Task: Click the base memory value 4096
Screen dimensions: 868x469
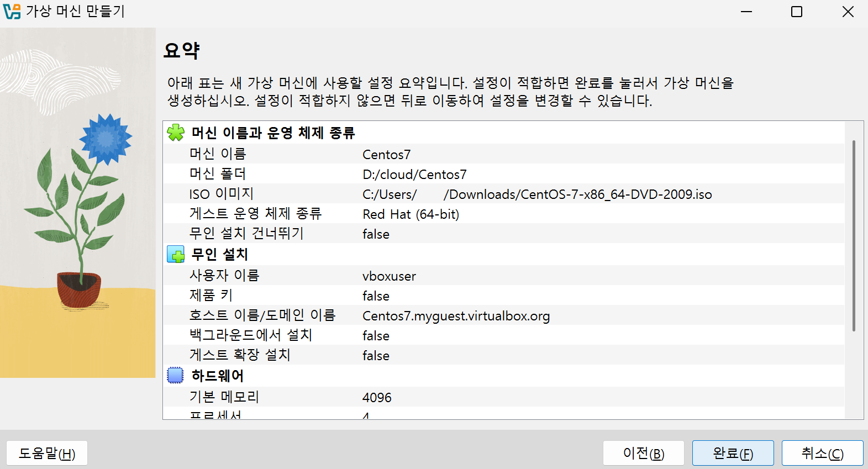Action: pos(377,398)
